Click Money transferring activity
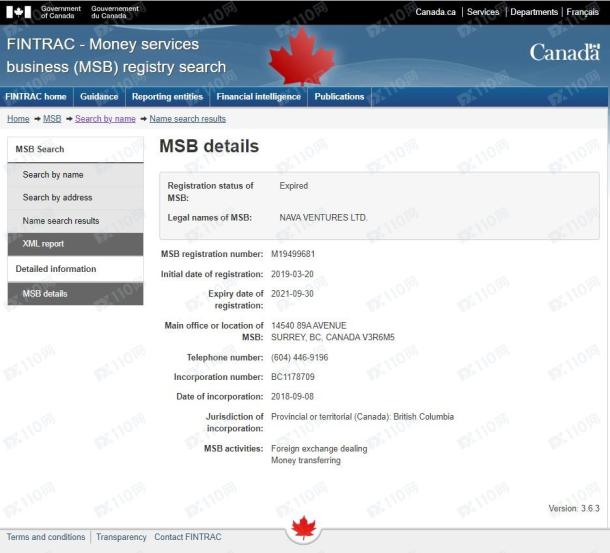 [306, 460]
